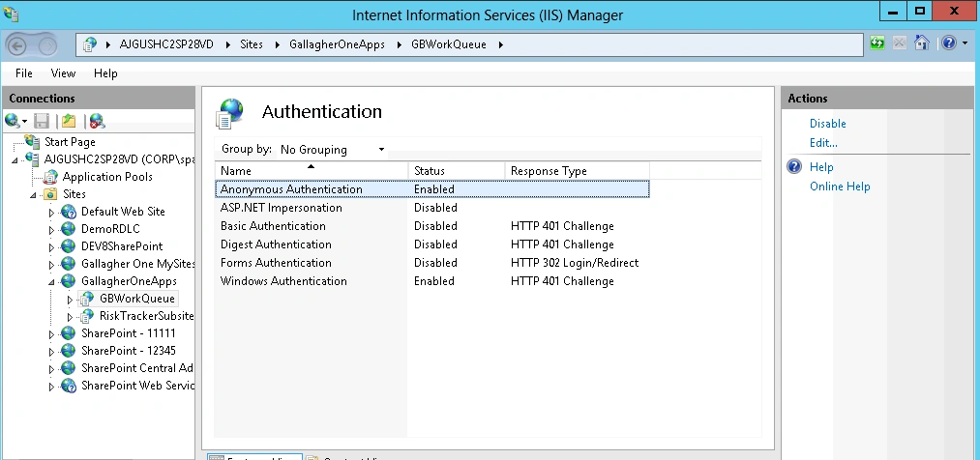Open the Help menu
The height and width of the screenshot is (460, 980).
click(x=105, y=73)
